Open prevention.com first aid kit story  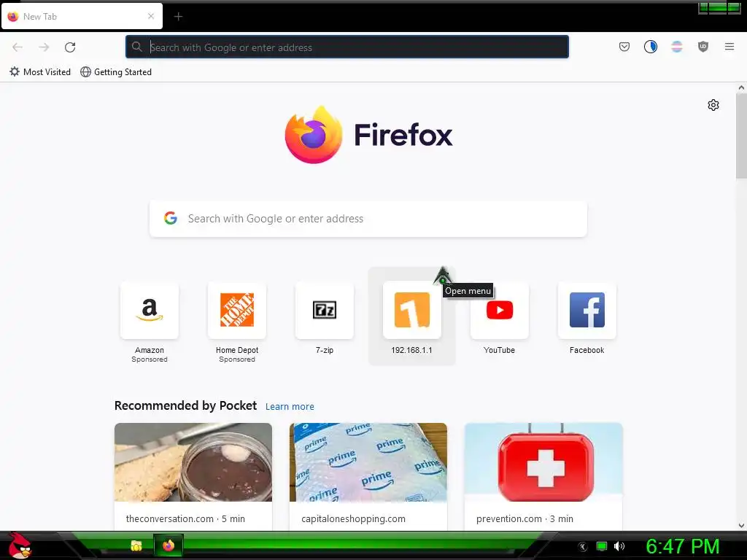point(543,462)
